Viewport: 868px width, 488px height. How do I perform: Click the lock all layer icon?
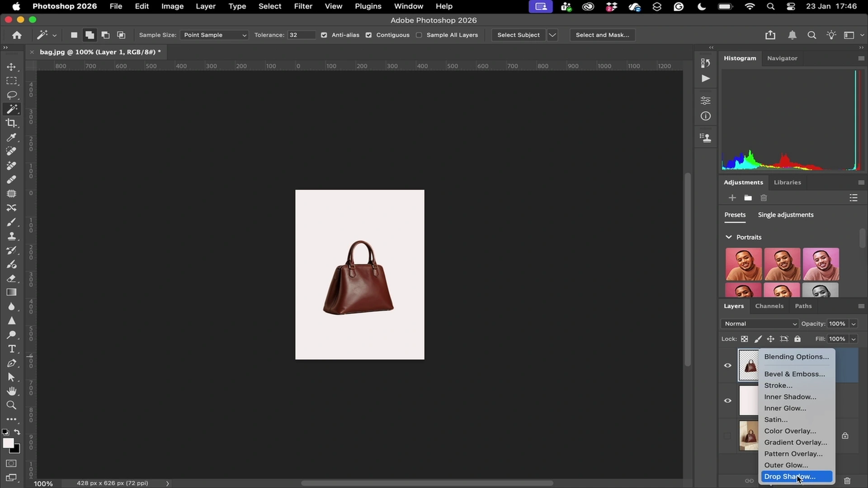(797, 339)
